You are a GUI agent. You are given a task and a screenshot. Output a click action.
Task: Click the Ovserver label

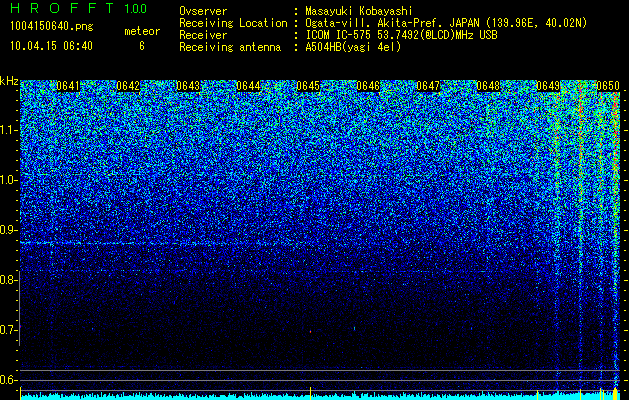click(203, 11)
